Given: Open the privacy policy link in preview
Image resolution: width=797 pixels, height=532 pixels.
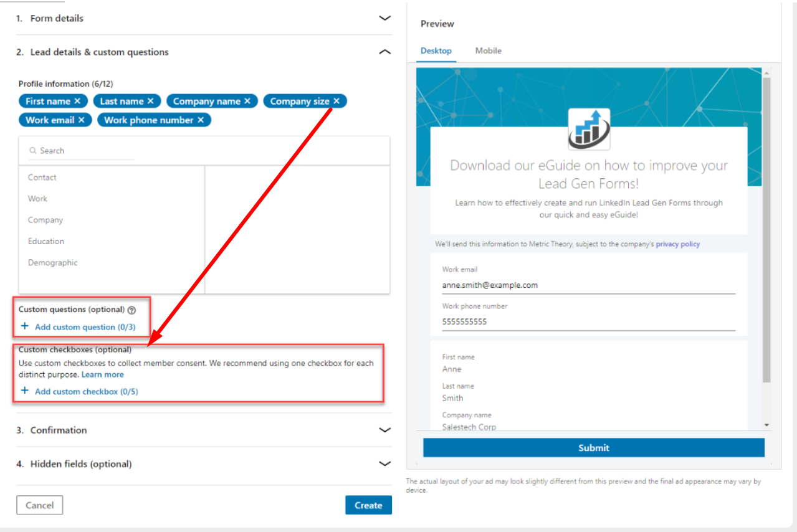Looking at the screenshot, I should (x=678, y=244).
